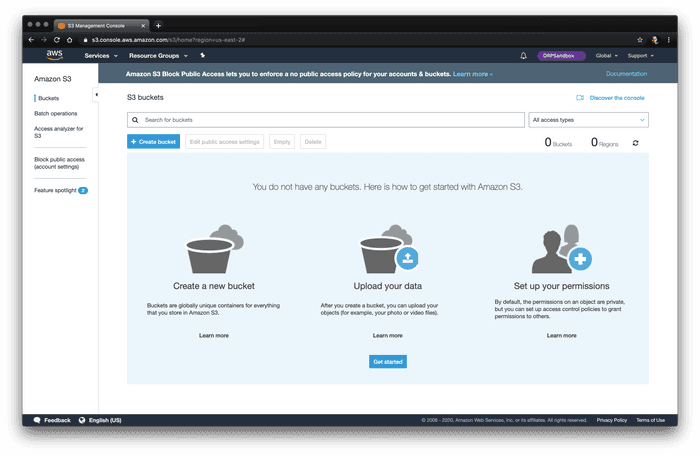
Task: Click the Set up your permissions icon
Action: pos(561,248)
